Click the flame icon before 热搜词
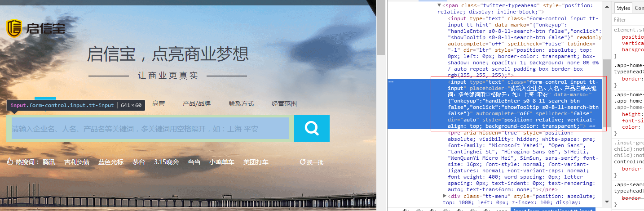The width and height of the screenshot is (644, 211). [10, 162]
